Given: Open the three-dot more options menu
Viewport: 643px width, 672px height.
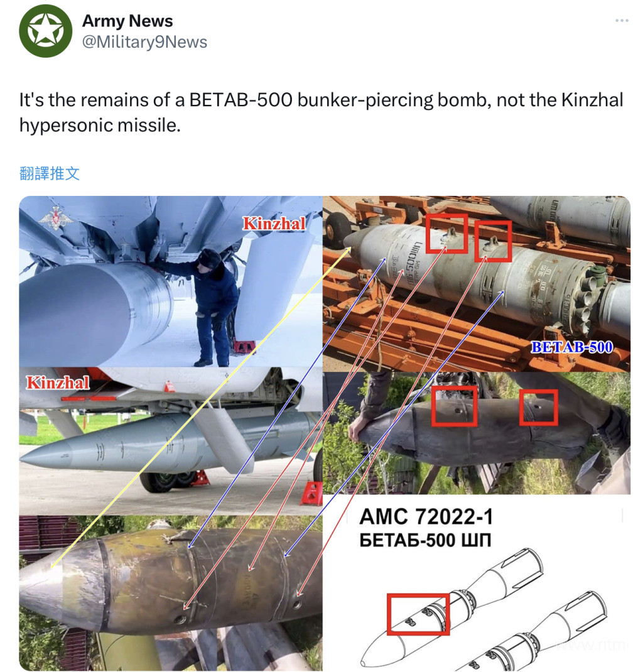Looking at the screenshot, I should click(x=622, y=21).
